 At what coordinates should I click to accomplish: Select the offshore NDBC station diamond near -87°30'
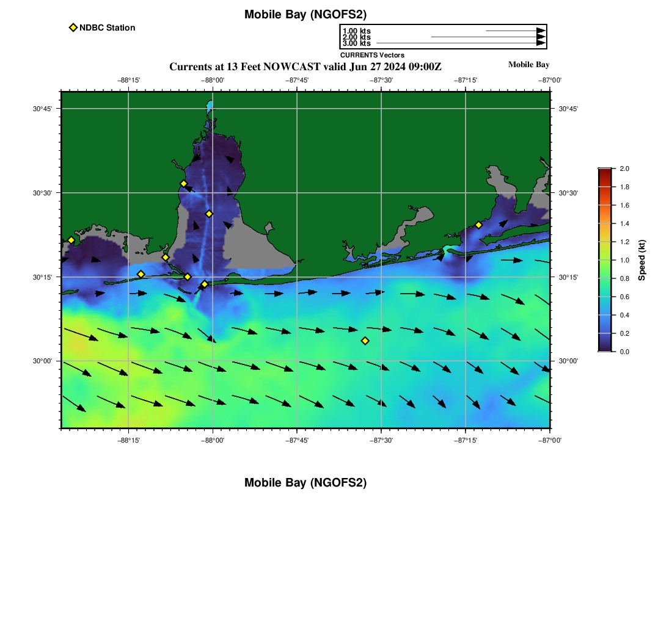pos(365,341)
